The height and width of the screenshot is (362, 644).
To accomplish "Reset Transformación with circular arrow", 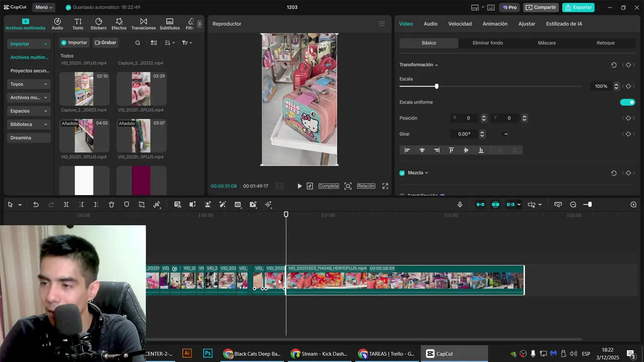I will click(x=614, y=65).
